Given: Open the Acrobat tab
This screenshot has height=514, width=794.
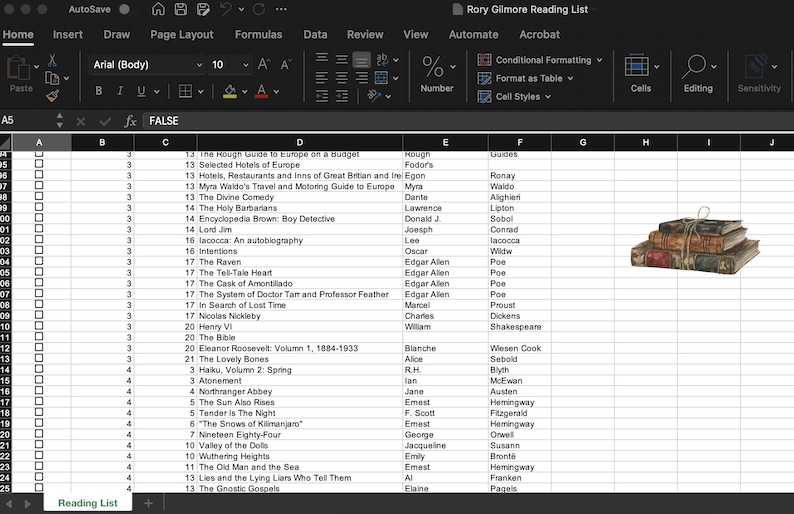Looking at the screenshot, I should point(539,34).
